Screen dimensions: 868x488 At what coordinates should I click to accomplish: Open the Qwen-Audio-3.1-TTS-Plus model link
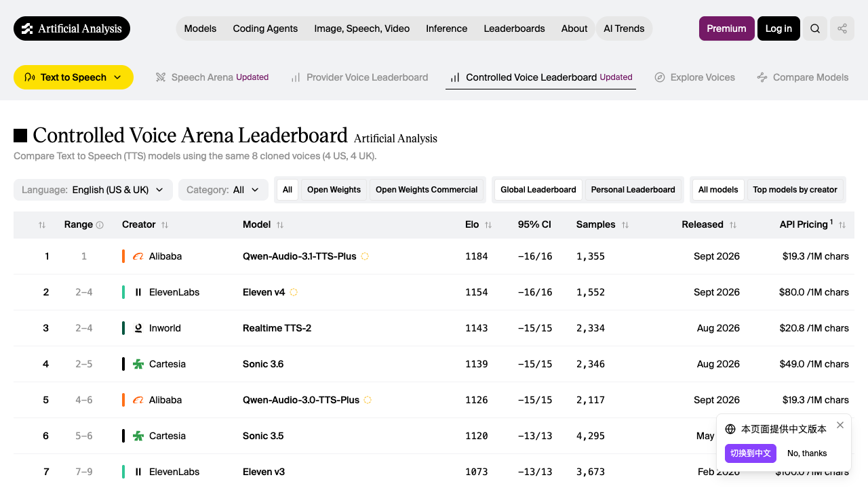299,256
